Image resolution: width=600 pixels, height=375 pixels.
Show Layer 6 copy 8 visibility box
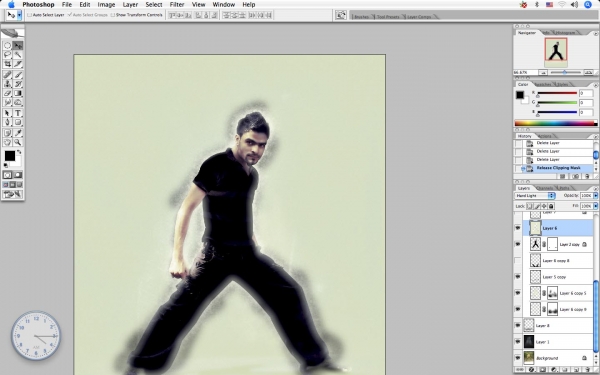(518, 261)
